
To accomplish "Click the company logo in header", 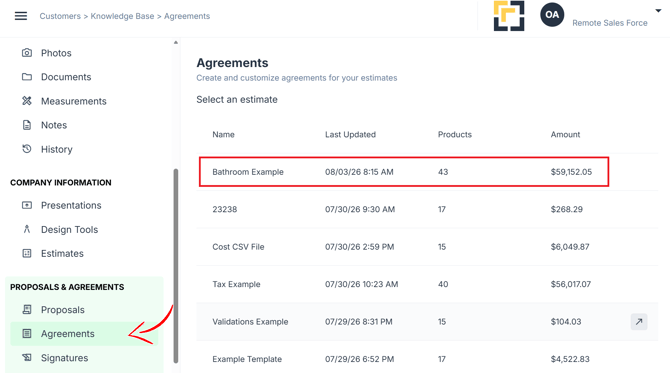I will point(509,16).
